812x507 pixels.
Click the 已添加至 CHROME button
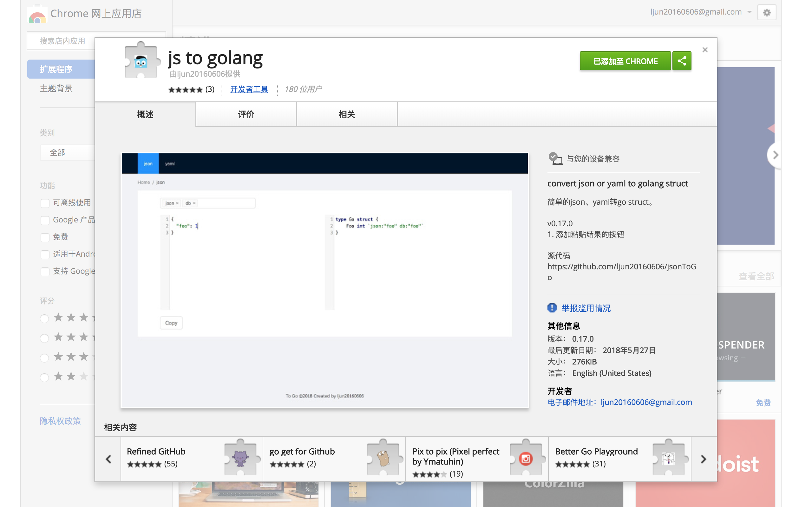pos(625,61)
